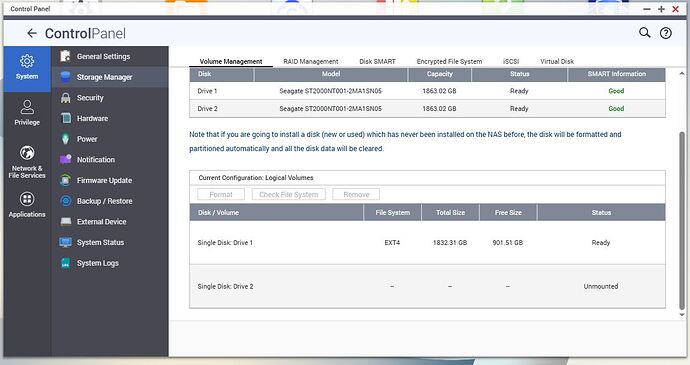Select the Single Disk: Drive 2 volume row
The width and height of the screenshot is (690, 365).
tap(427, 286)
